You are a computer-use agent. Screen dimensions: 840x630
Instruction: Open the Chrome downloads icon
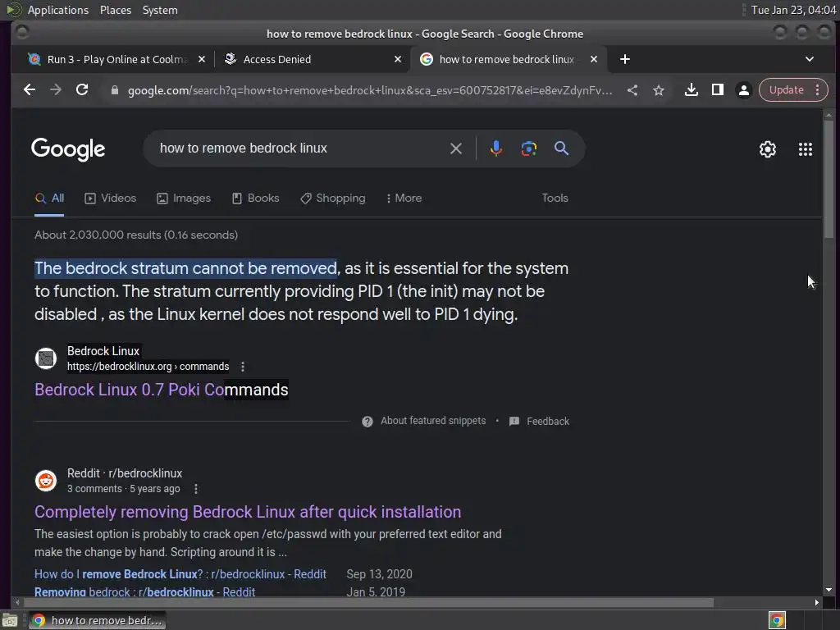coord(691,89)
